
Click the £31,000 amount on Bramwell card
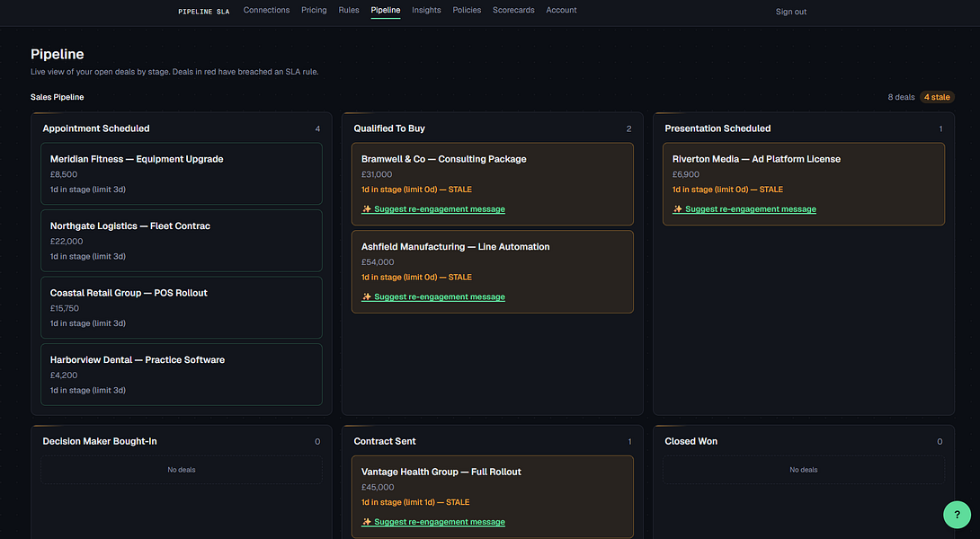(x=377, y=175)
